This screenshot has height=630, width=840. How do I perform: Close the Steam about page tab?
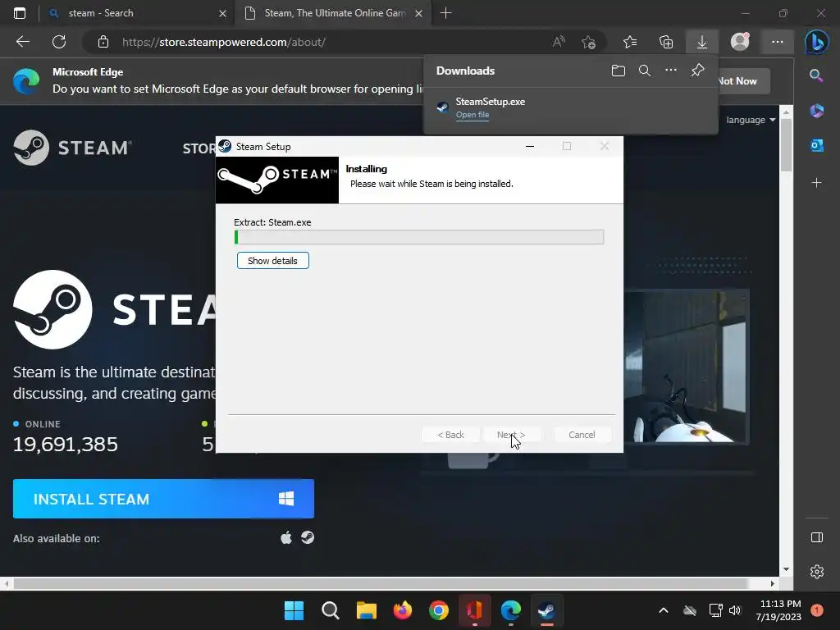pos(419,13)
